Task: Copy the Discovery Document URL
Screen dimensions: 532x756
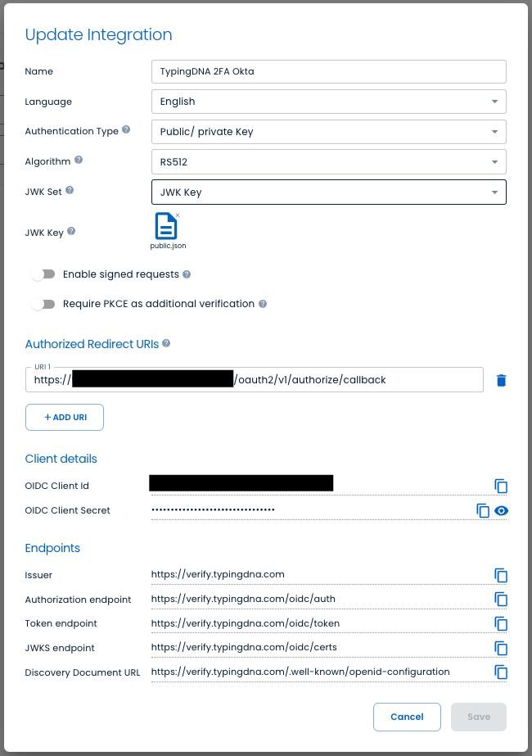Action: (x=501, y=672)
